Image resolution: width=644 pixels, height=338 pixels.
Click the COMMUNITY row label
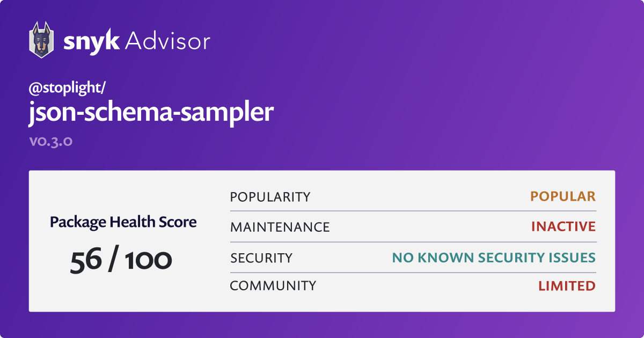click(273, 286)
